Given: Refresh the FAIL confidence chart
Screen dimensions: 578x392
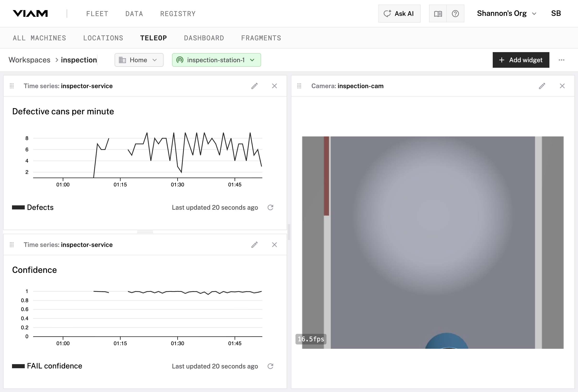Looking at the screenshot, I should tap(271, 366).
